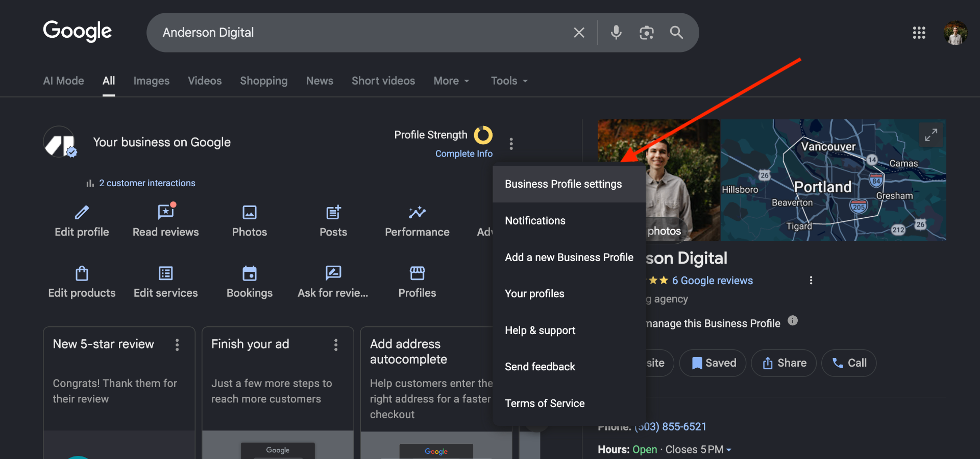Screen dimensions: 980x459
Task: Open Search by image camera icon
Action: [647, 33]
